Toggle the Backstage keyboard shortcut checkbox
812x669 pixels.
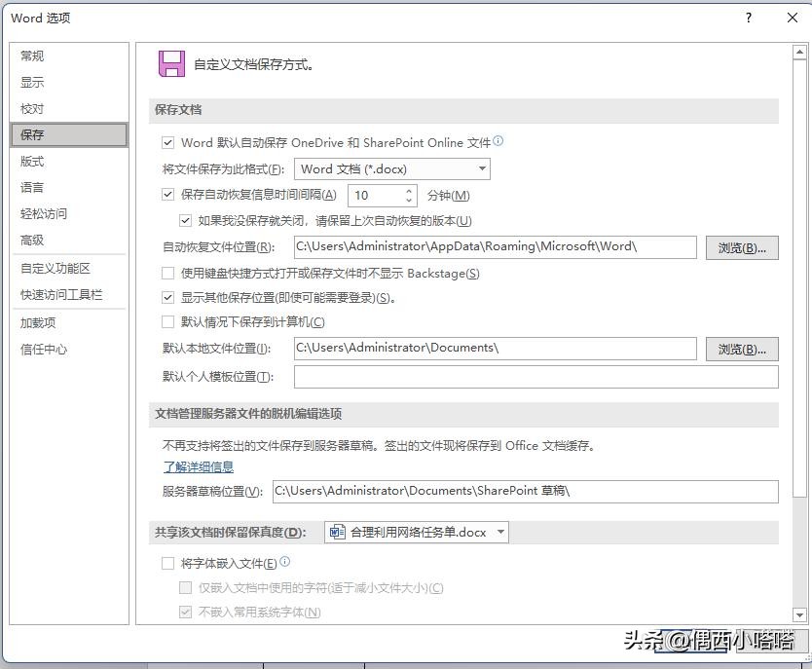(x=167, y=274)
